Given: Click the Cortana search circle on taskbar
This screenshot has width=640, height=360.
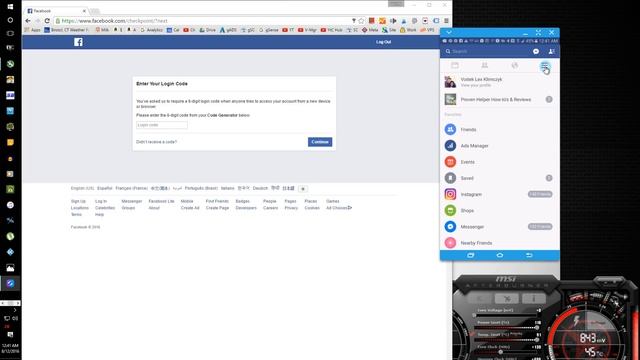Looking at the screenshot, I should (x=10, y=20).
